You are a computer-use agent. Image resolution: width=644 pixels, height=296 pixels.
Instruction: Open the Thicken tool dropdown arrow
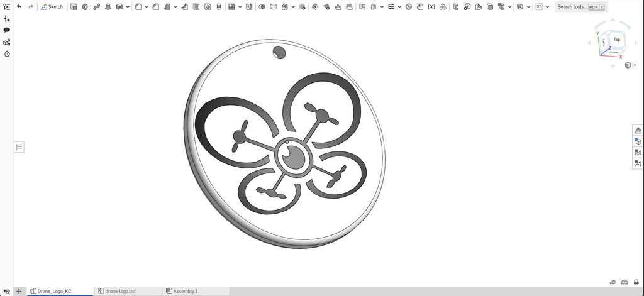click(128, 6)
